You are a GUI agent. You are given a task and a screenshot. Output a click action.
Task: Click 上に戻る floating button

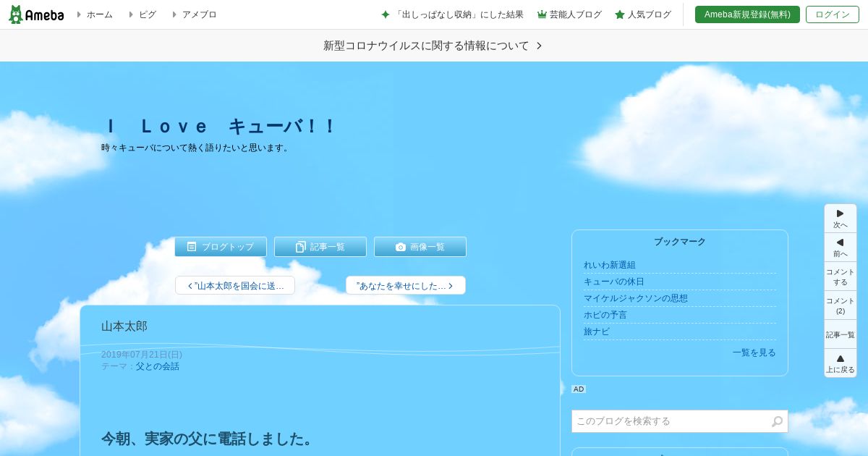(x=841, y=363)
